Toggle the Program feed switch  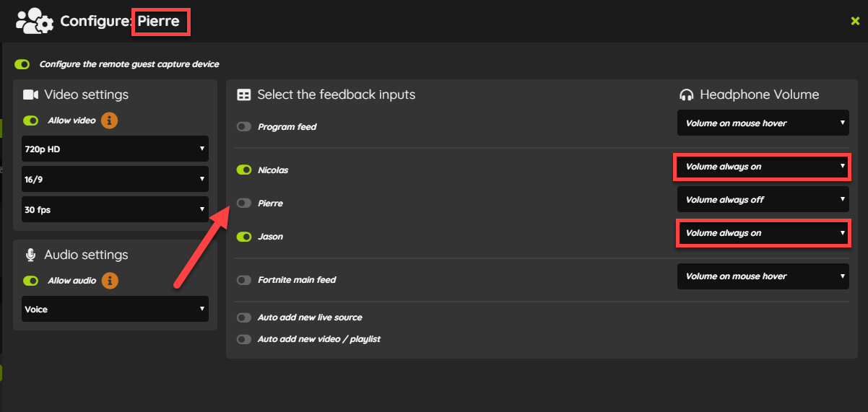[244, 127]
